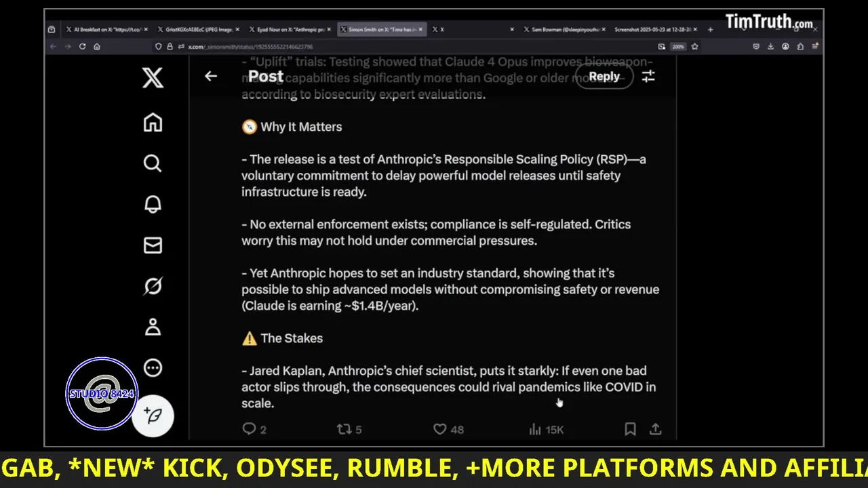Go back with the Post arrow
The image size is (868, 488).
[x=211, y=76]
